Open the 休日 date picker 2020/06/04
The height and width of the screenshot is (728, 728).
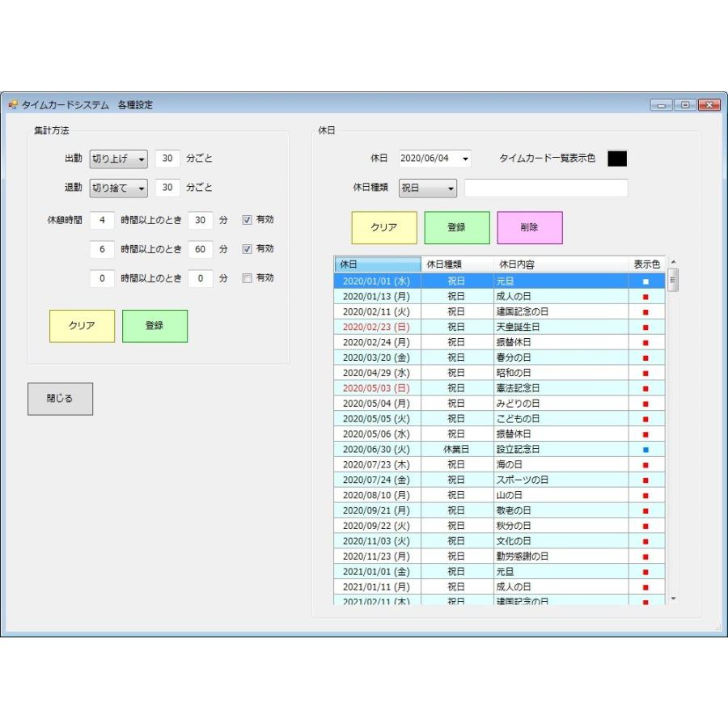pyautogui.click(x=434, y=159)
